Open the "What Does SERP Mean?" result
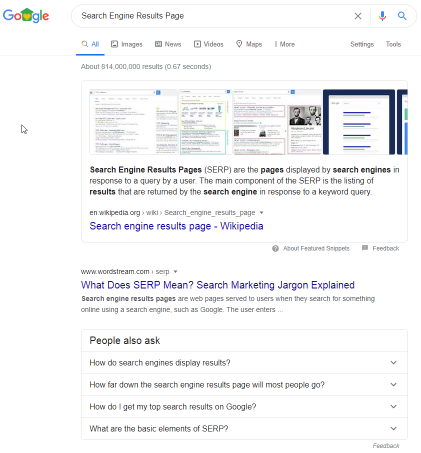The height and width of the screenshot is (453, 421). (218, 285)
